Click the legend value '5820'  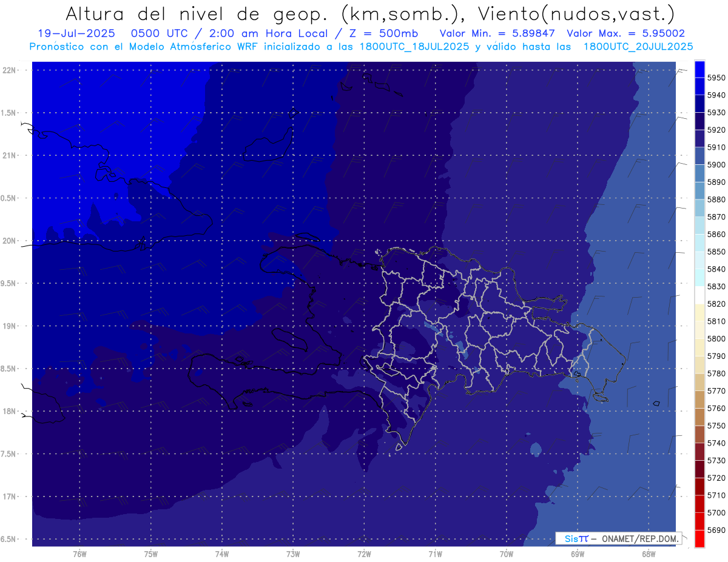coord(716,304)
